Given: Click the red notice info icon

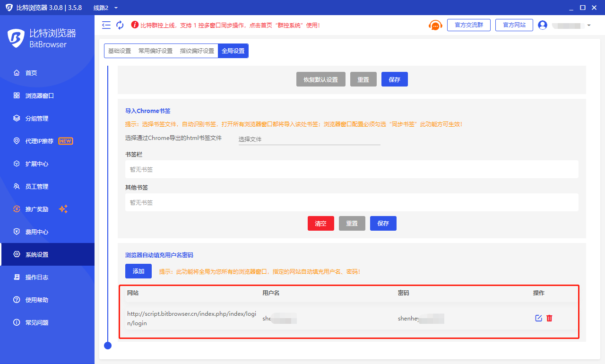Looking at the screenshot, I should [x=135, y=25].
